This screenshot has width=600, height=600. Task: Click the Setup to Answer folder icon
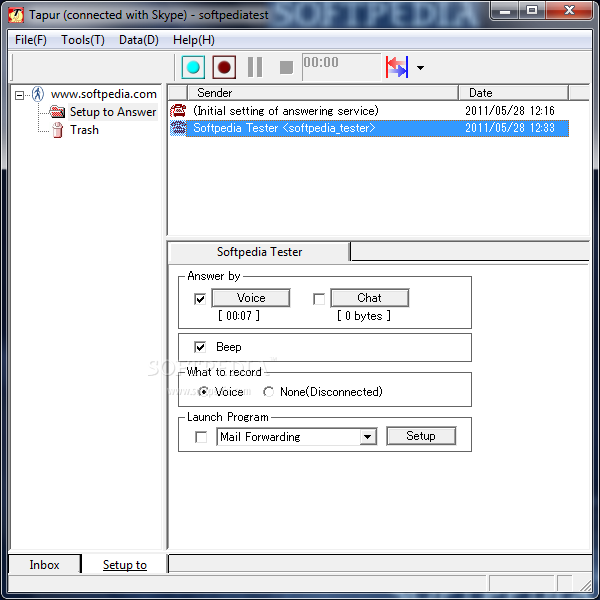[57, 112]
